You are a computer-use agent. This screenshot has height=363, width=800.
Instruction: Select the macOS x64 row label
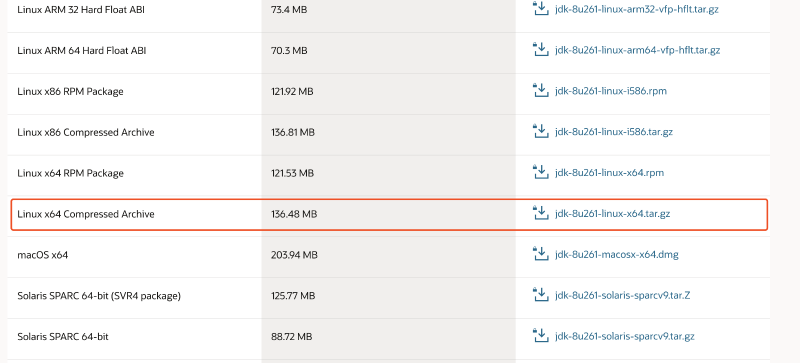coord(42,255)
